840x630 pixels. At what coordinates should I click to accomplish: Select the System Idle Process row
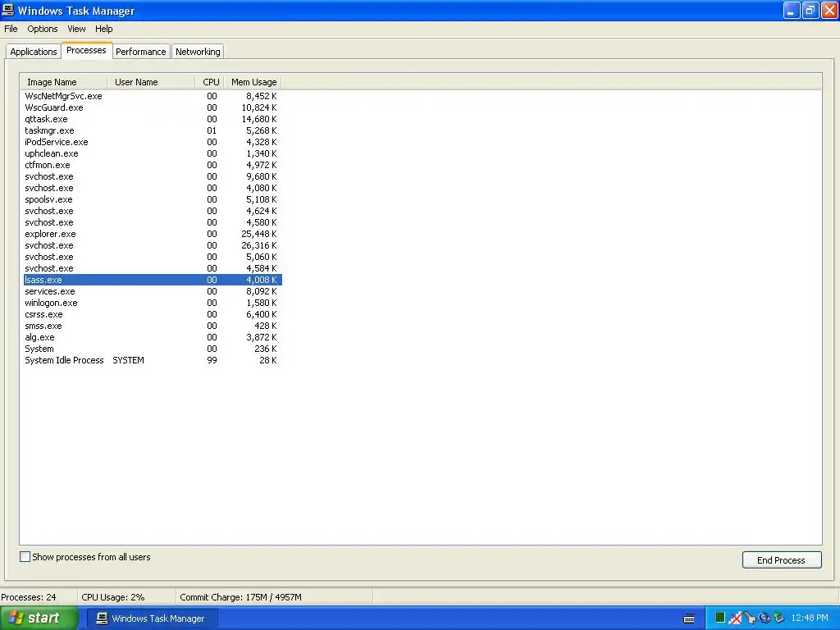pyautogui.click(x=152, y=361)
